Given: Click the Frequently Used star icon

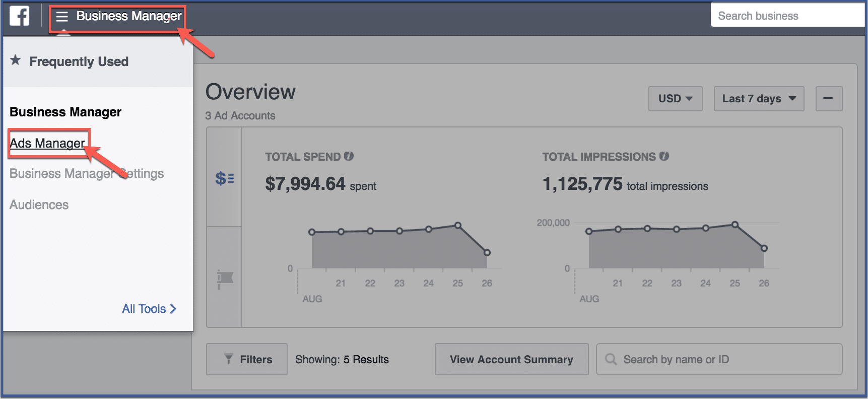Looking at the screenshot, I should [16, 60].
